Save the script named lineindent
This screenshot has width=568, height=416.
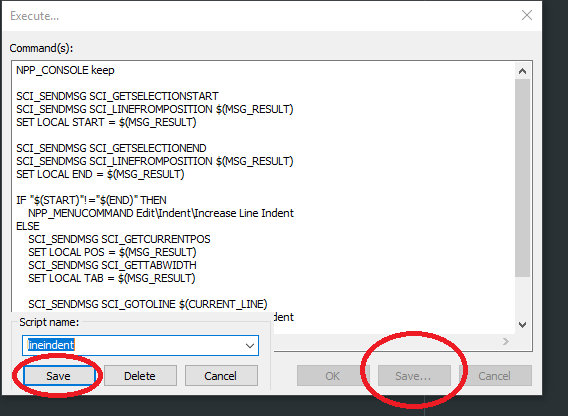coord(58,376)
